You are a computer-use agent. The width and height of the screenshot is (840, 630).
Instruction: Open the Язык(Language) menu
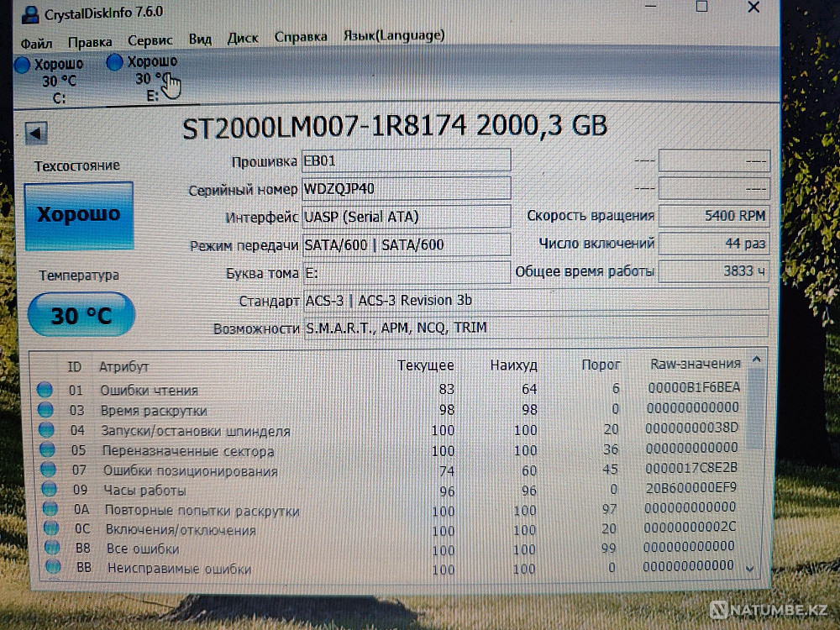394,35
